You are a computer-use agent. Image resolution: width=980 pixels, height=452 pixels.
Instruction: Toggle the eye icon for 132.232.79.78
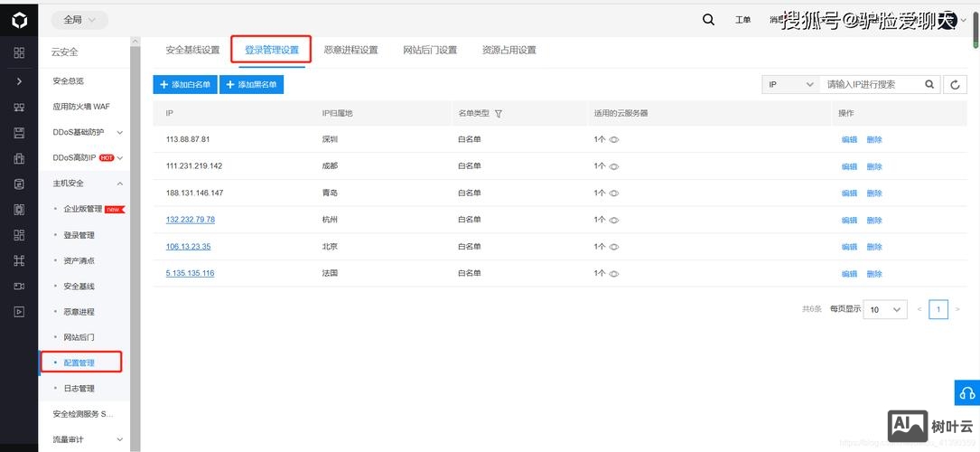614,220
